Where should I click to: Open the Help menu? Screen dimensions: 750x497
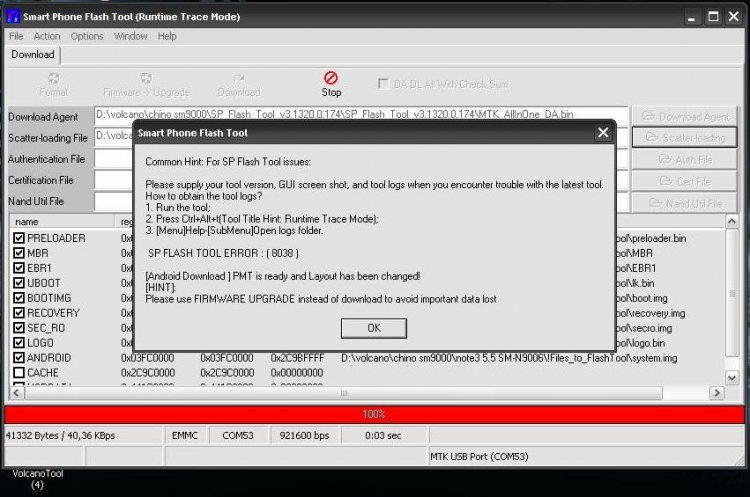tap(167, 36)
